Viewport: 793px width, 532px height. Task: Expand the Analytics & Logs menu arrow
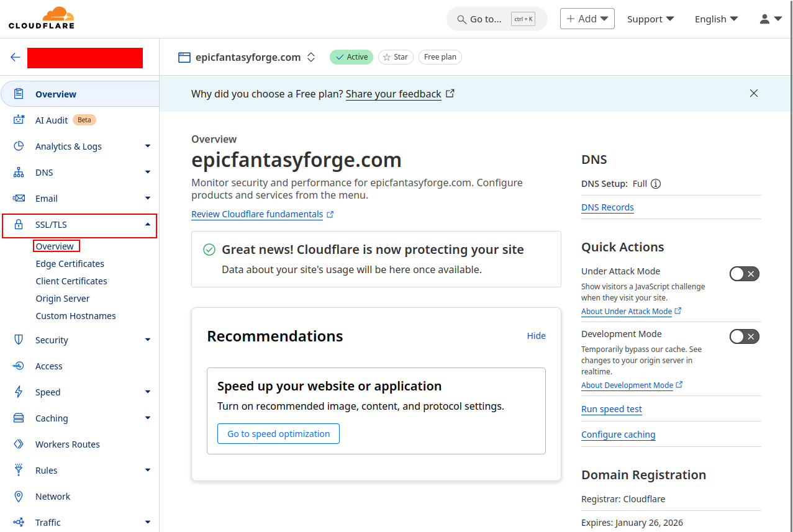(148, 146)
